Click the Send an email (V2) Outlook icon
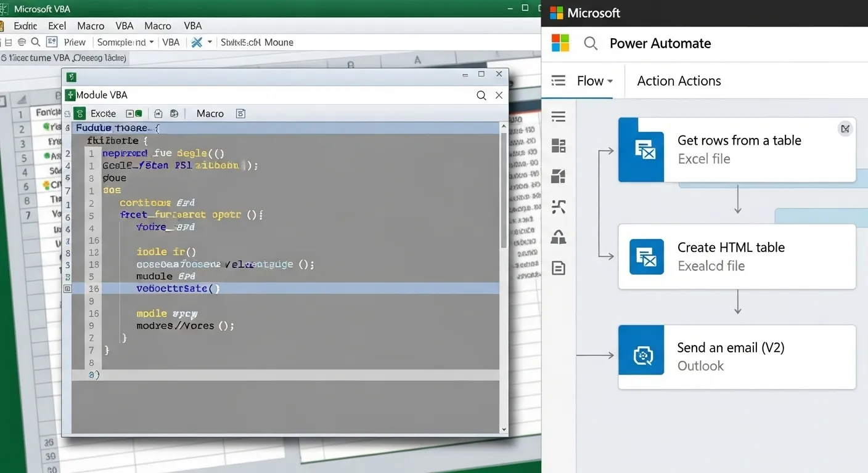Screen dimensions: 868x473 click(642, 356)
